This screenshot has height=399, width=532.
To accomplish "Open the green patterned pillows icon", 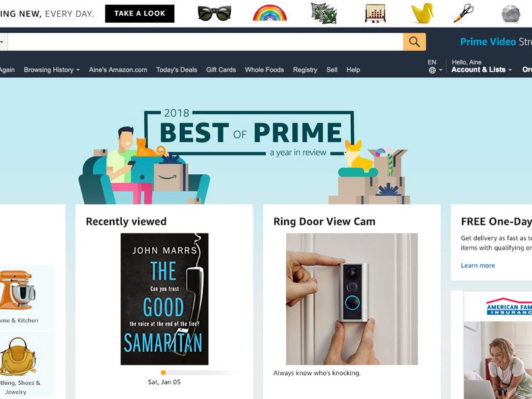I will (324, 13).
